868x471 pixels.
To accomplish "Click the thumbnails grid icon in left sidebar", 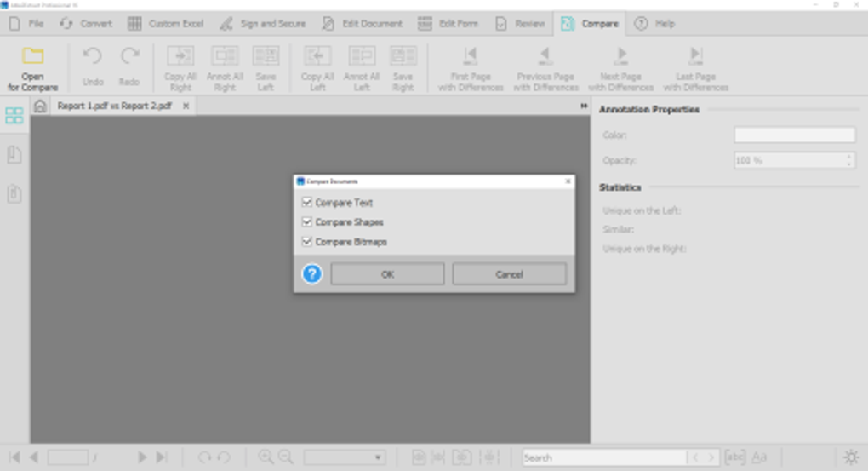I will [x=14, y=116].
